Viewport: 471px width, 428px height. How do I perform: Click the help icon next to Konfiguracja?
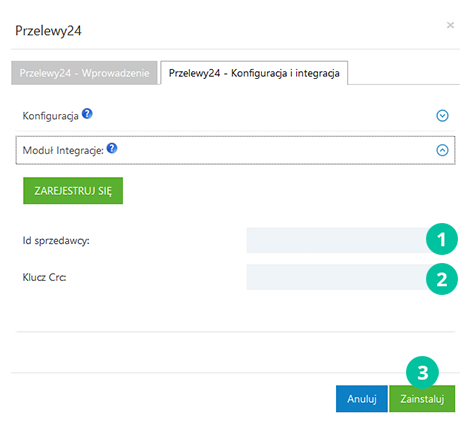pyautogui.click(x=87, y=114)
